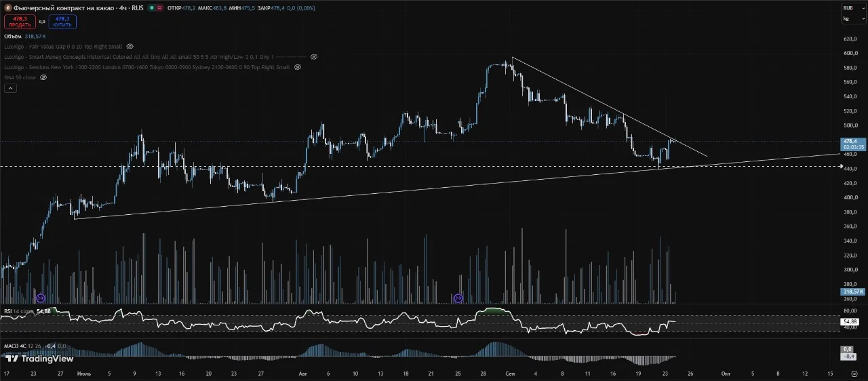Click the MACD value label -0,4 on axis

pyautogui.click(x=848, y=357)
